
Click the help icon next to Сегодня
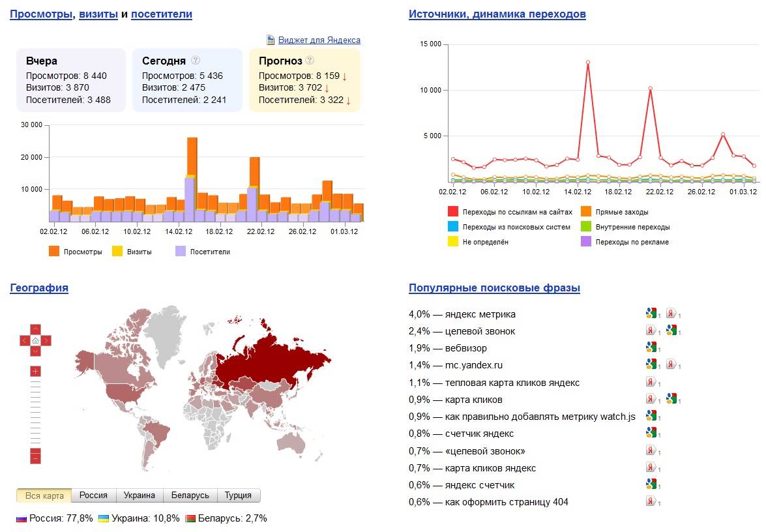pyautogui.click(x=196, y=60)
